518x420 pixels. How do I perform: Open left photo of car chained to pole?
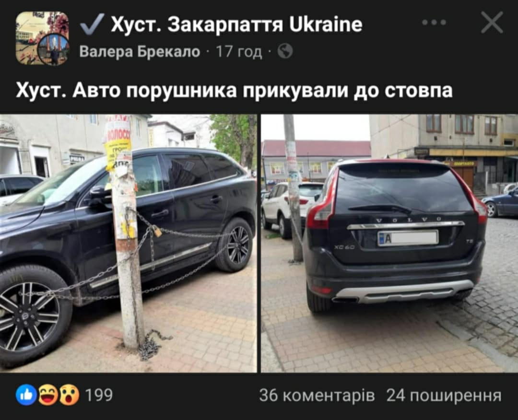(x=128, y=244)
